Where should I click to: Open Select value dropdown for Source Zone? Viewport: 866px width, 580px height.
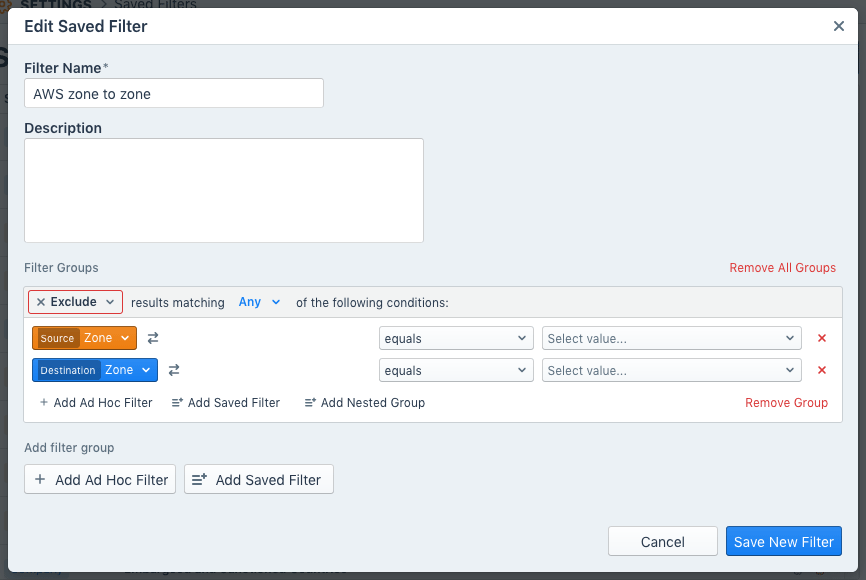(671, 339)
